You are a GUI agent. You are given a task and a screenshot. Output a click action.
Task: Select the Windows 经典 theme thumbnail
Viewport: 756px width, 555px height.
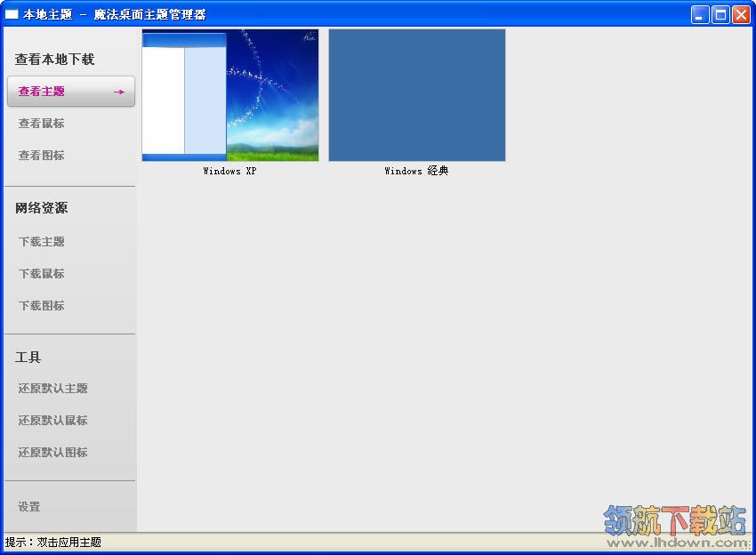pyautogui.click(x=417, y=95)
